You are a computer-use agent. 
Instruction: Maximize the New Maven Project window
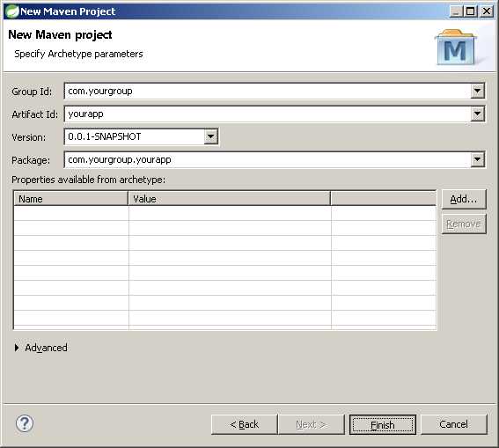coord(470,11)
